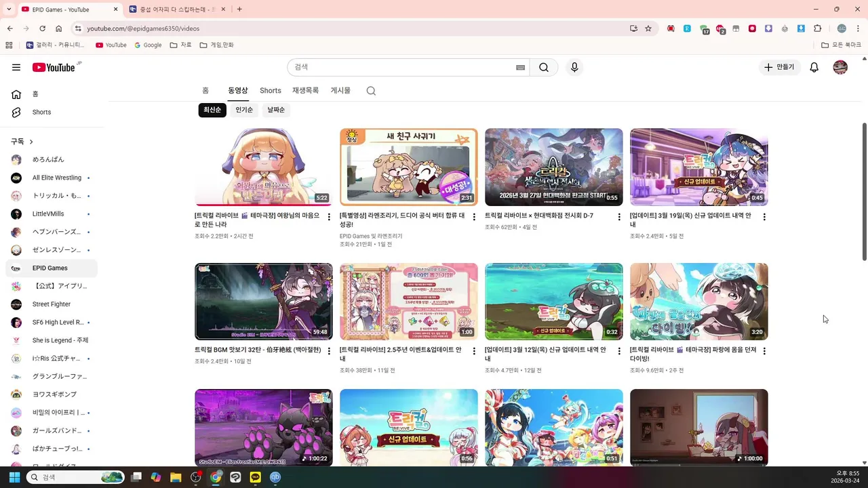Go to sidebar 홈
Viewport: 868px width, 488px height.
(53, 94)
